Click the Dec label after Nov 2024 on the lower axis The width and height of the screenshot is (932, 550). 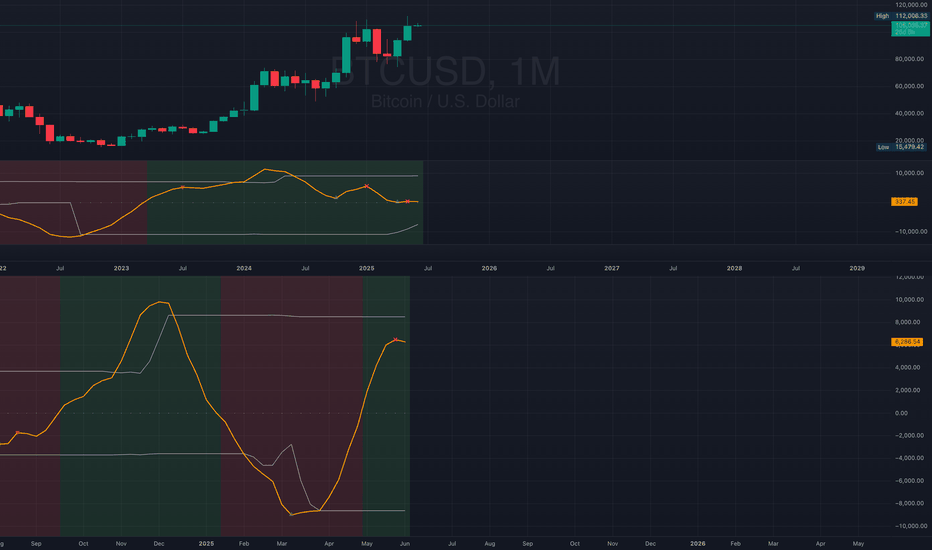(159, 543)
